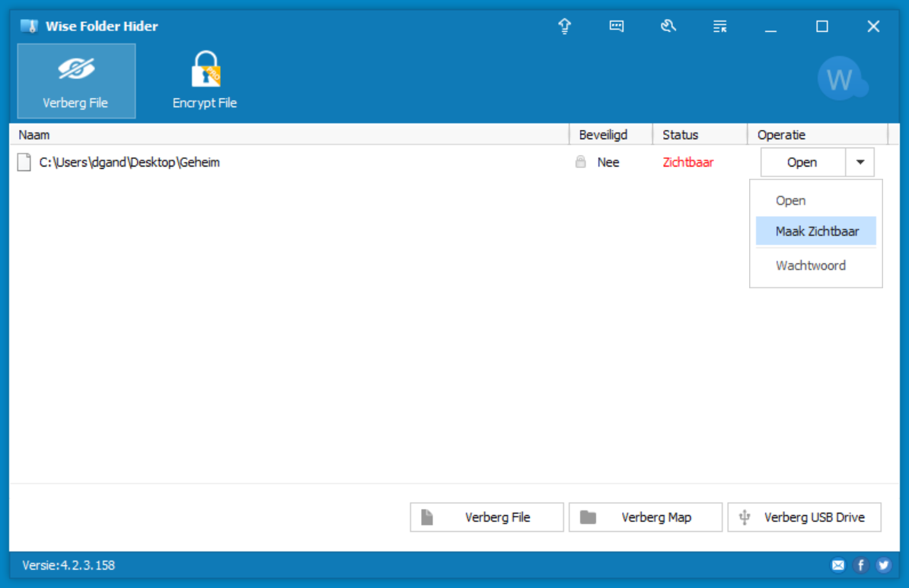This screenshot has width=909, height=588.
Task: Toggle the dropdown arrow beside Open button
Action: pos(860,162)
